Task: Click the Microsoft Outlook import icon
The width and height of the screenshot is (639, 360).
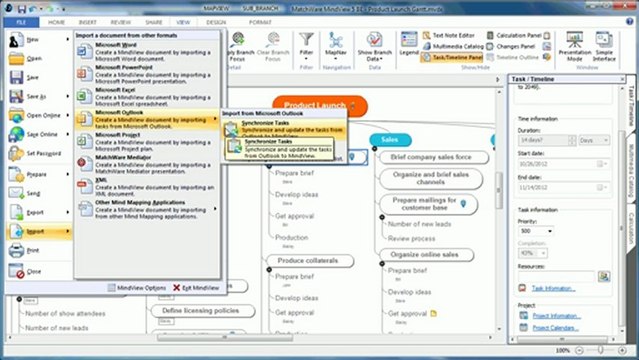Action: tap(84, 119)
